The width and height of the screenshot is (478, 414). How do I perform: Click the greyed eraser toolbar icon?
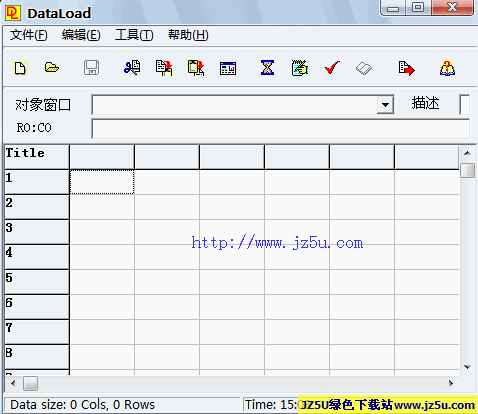tap(364, 68)
